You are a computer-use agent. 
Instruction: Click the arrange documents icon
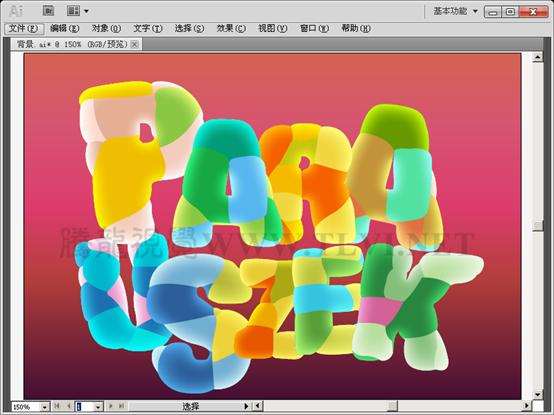click(x=73, y=11)
